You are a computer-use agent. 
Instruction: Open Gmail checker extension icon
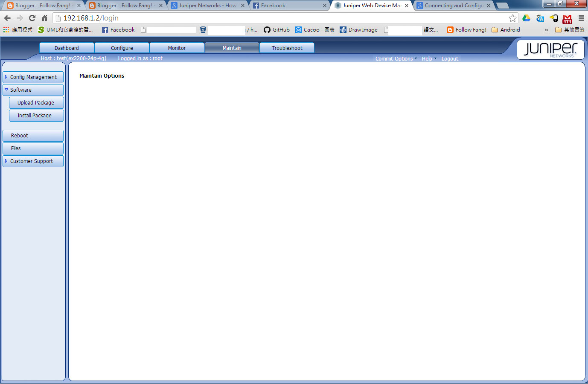coord(567,18)
